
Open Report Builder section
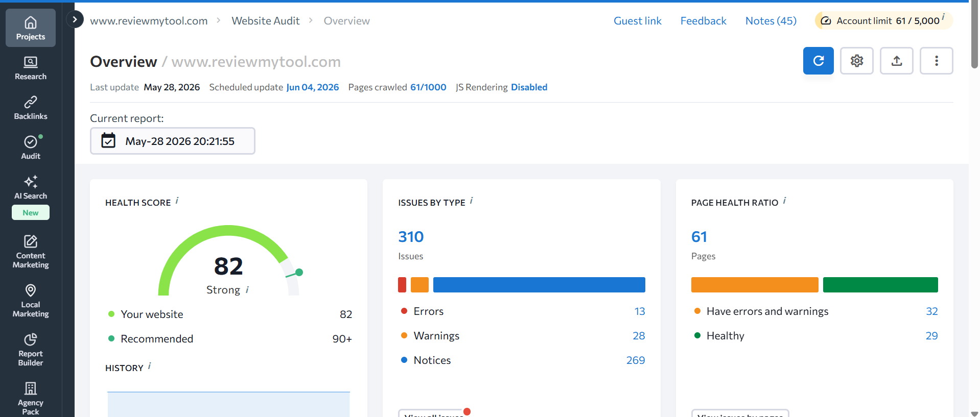click(31, 350)
